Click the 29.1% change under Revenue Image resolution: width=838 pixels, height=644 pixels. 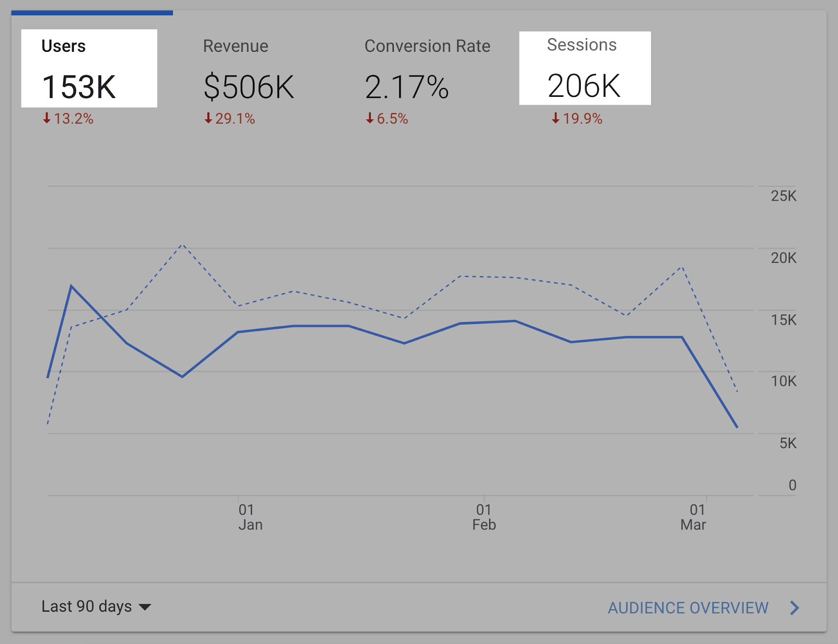pyautogui.click(x=235, y=119)
